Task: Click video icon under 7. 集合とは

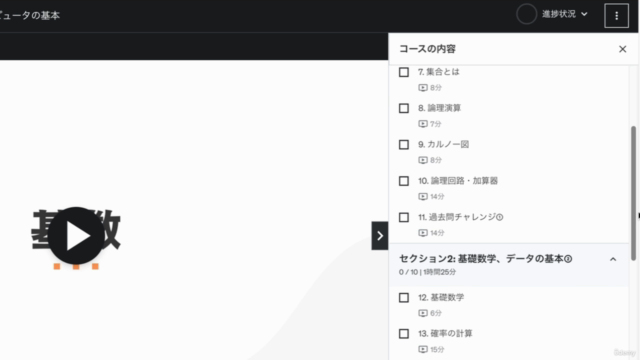Action: (x=423, y=88)
